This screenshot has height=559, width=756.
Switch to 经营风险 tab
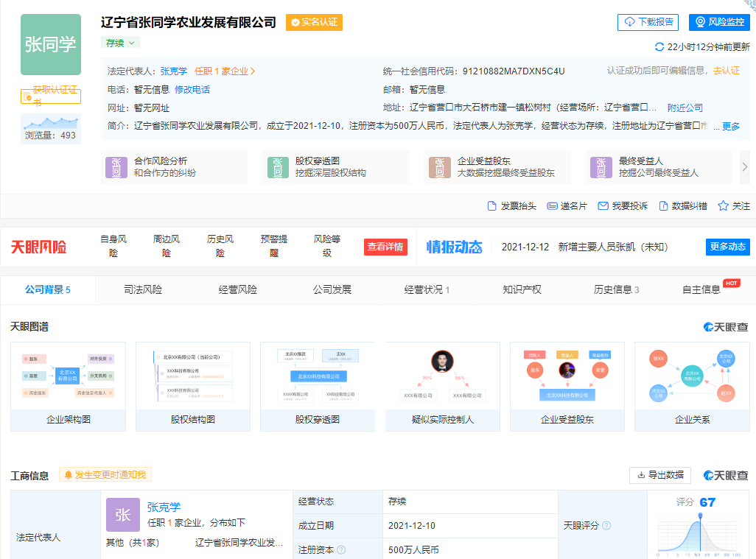point(238,289)
